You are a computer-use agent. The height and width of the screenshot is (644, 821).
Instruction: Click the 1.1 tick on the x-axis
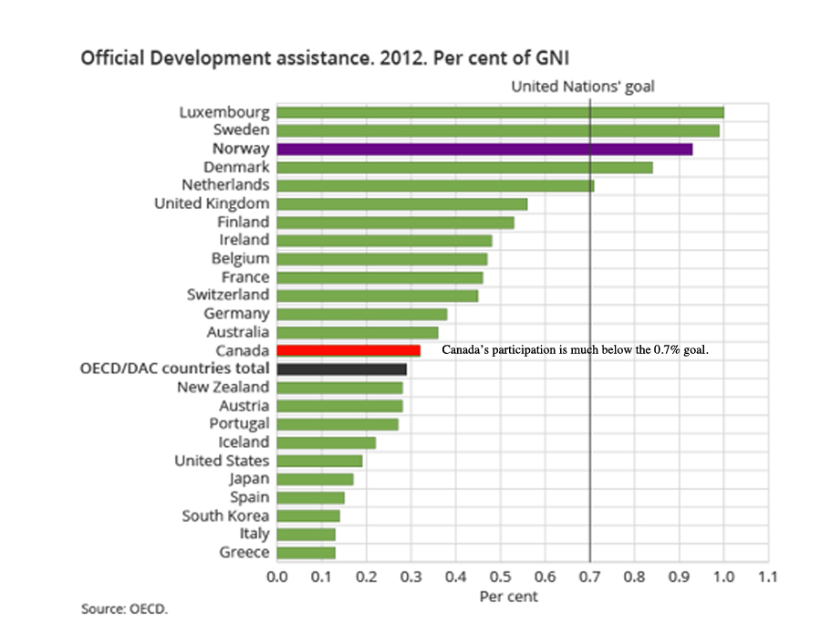(768, 576)
